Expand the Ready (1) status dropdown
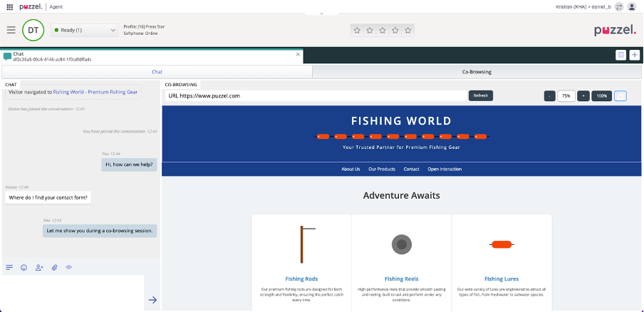The width and height of the screenshot is (644, 312). (x=85, y=30)
